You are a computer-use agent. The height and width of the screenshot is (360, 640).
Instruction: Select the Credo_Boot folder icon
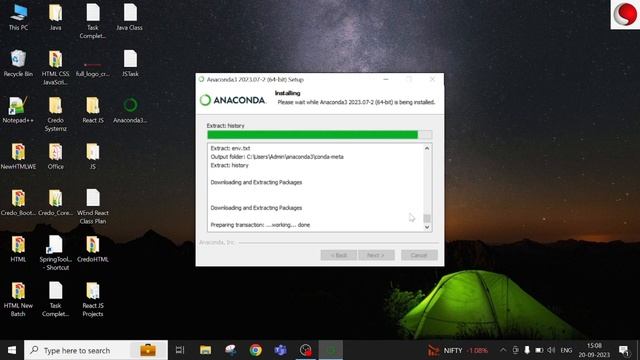pyautogui.click(x=18, y=202)
